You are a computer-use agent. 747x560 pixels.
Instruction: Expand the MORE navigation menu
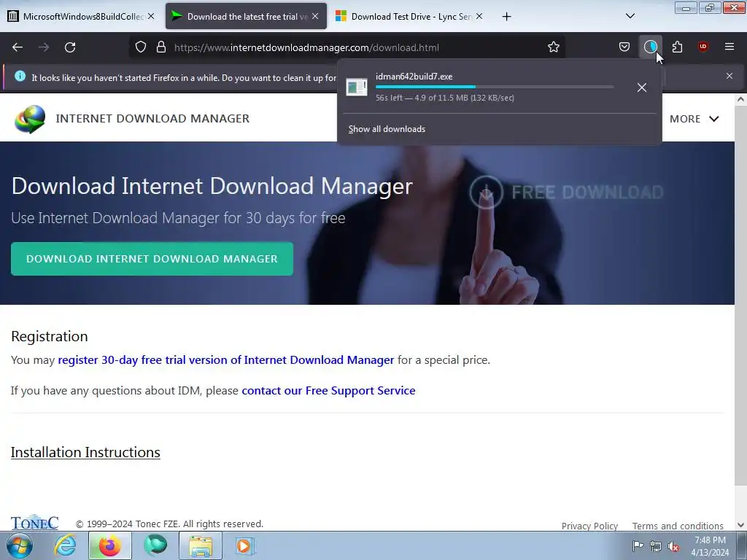pos(694,119)
